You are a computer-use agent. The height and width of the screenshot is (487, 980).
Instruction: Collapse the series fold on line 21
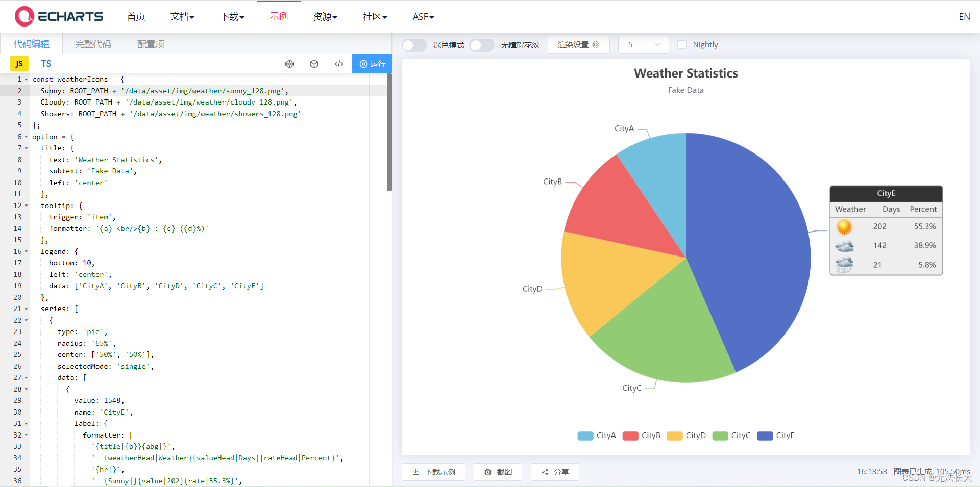[26, 309]
